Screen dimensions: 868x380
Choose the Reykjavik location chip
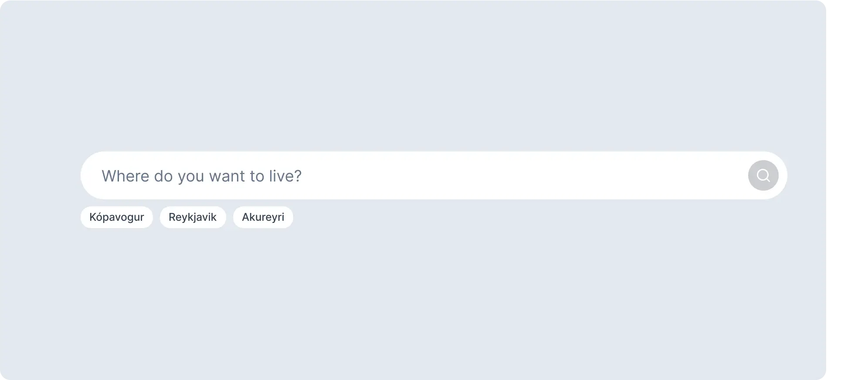click(193, 217)
